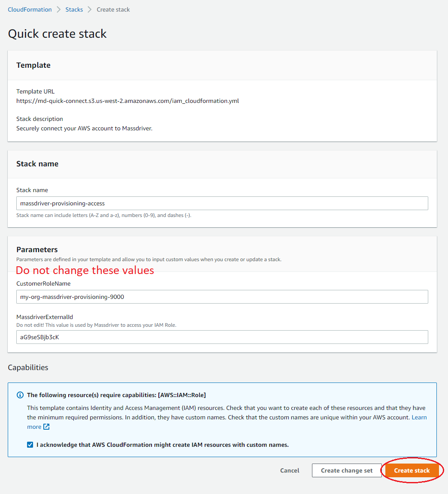Click the MassdriverExternalId input field
This screenshot has width=448, height=494.
coord(222,337)
